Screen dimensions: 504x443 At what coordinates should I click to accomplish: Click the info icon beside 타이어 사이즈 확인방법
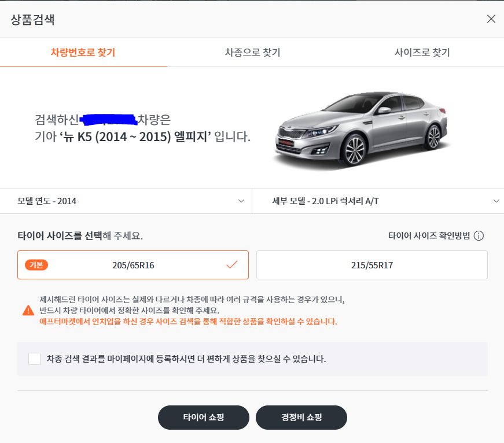coord(479,236)
